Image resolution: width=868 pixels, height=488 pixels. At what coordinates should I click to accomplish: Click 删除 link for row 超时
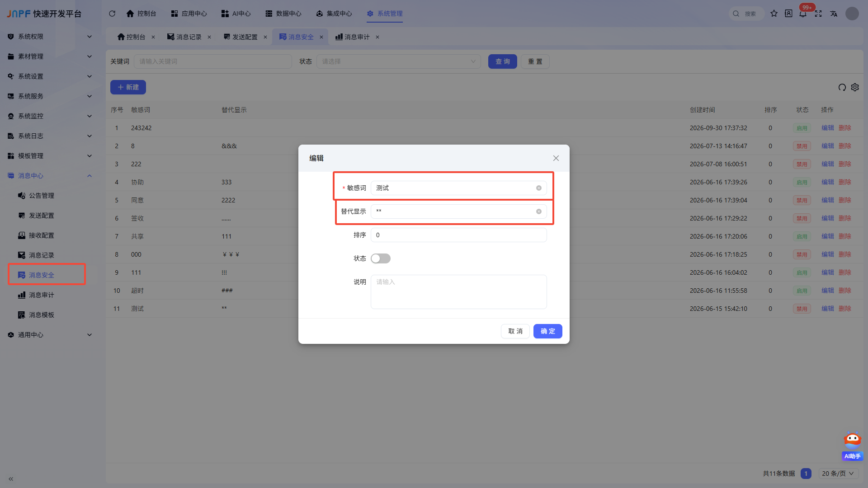point(845,291)
